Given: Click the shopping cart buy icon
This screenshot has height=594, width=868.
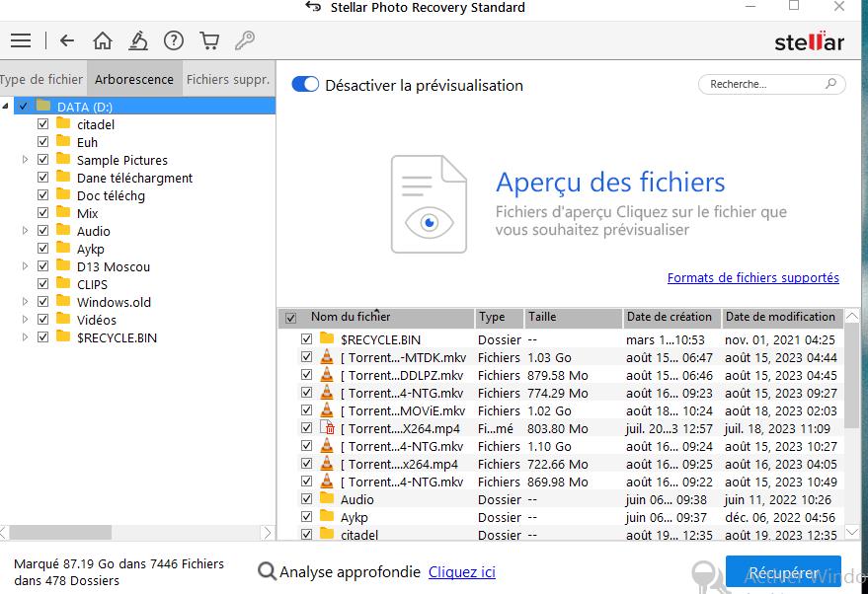Looking at the screenshot, I should point(209,40).
